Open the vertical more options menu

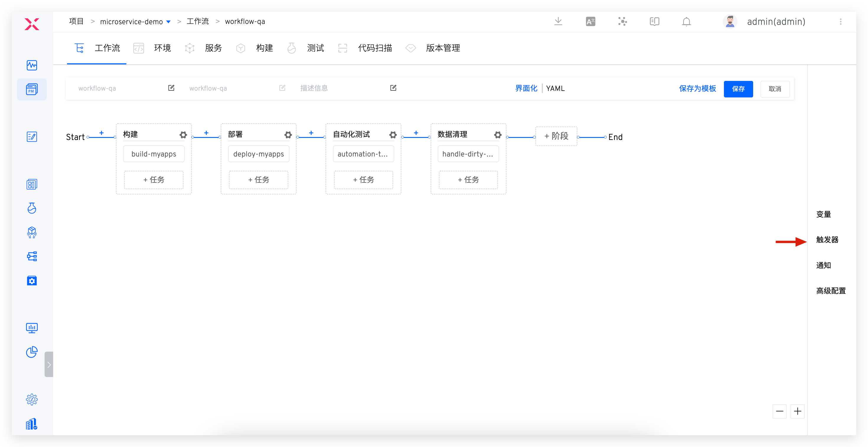[x=841, y=22]
